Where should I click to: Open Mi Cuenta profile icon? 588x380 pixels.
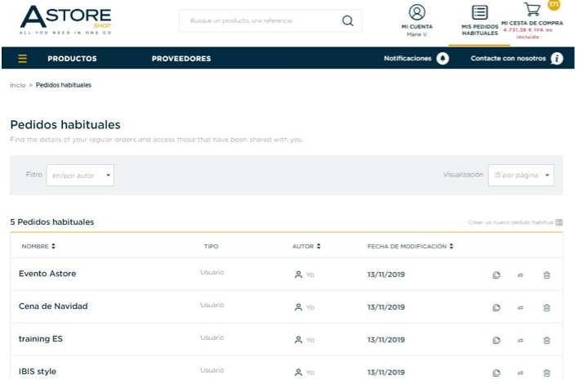(x=417, y=12)
